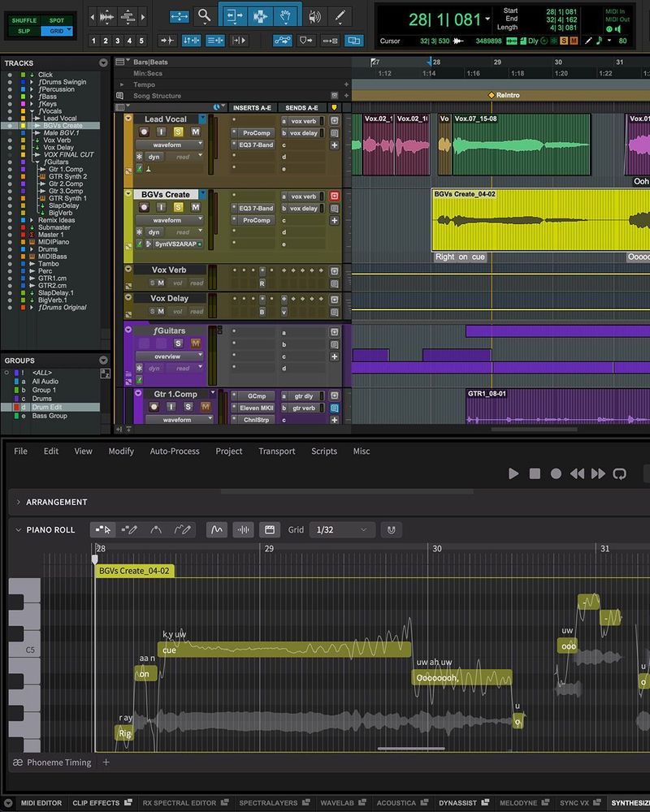The height and width of the screenshot is (812, 650).
Task: Fast forward in Synthesizer V transport
Action: [x=598, y=473]
